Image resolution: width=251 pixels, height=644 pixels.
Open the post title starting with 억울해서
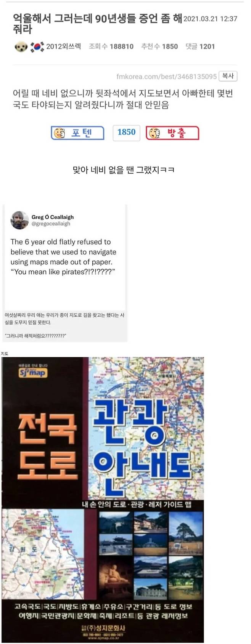coord(97,24)
